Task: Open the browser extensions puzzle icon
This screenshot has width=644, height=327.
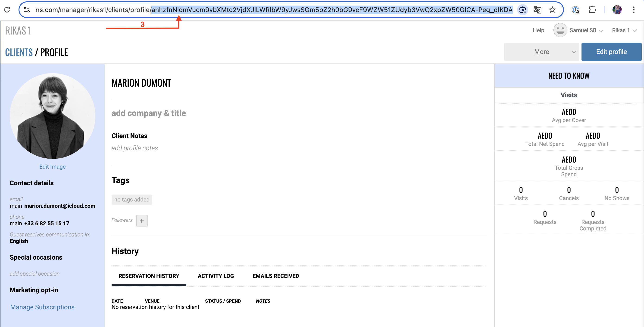Action: [x=592, y=10]
